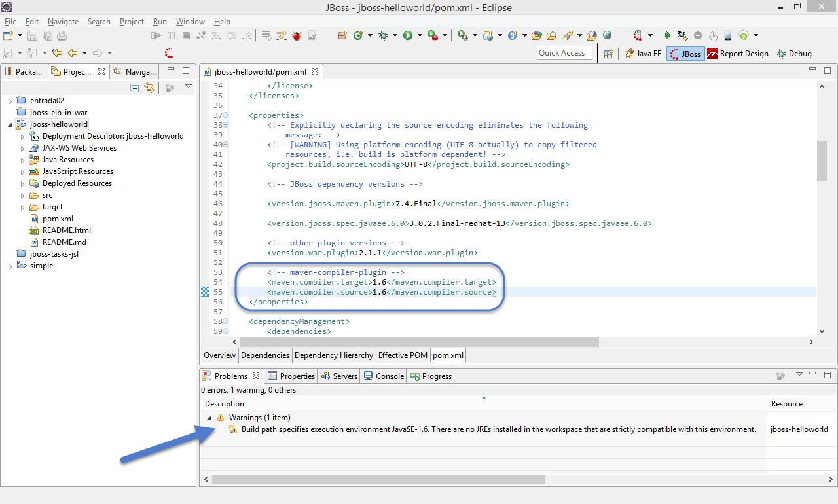The height and width of the screenshot is (504, 838).
Task: Expand Deployment Descriptor: jboss-helloworld
Action: pyautogui.click(x=23, y=136)
